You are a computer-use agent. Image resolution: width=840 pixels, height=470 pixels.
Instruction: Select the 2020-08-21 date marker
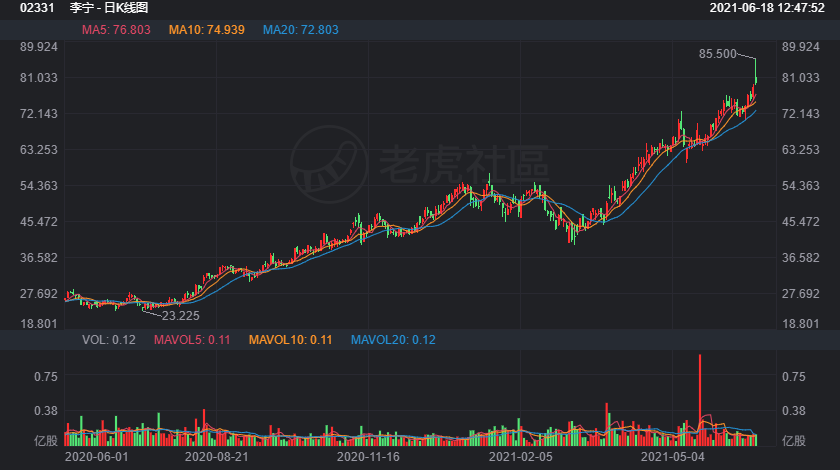(216, 455)
